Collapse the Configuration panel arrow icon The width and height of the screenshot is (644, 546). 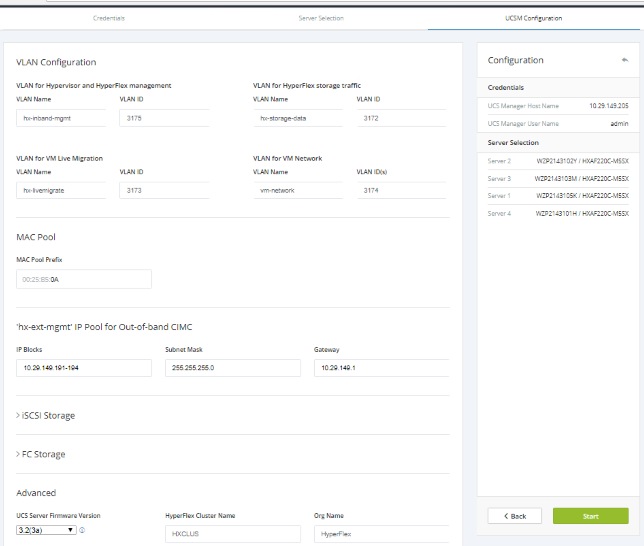pyautogui.click(x=625, y=60)
